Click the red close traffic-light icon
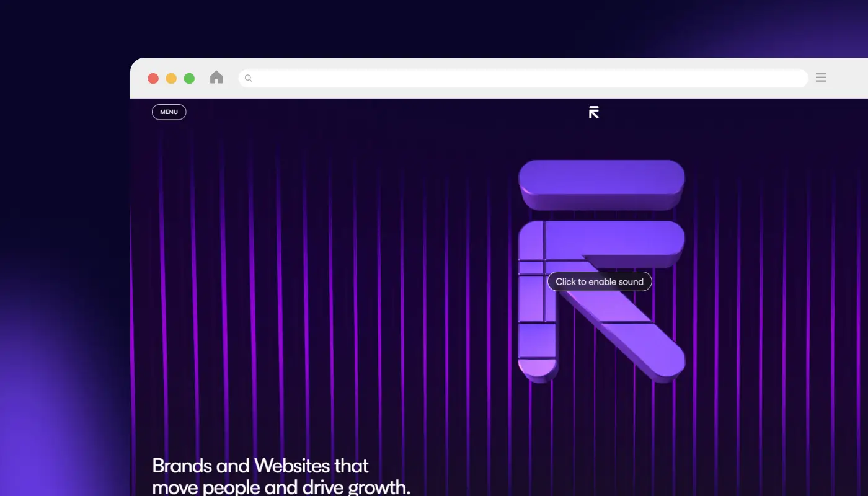The image size is (868, 496). [x=153, y=78]
